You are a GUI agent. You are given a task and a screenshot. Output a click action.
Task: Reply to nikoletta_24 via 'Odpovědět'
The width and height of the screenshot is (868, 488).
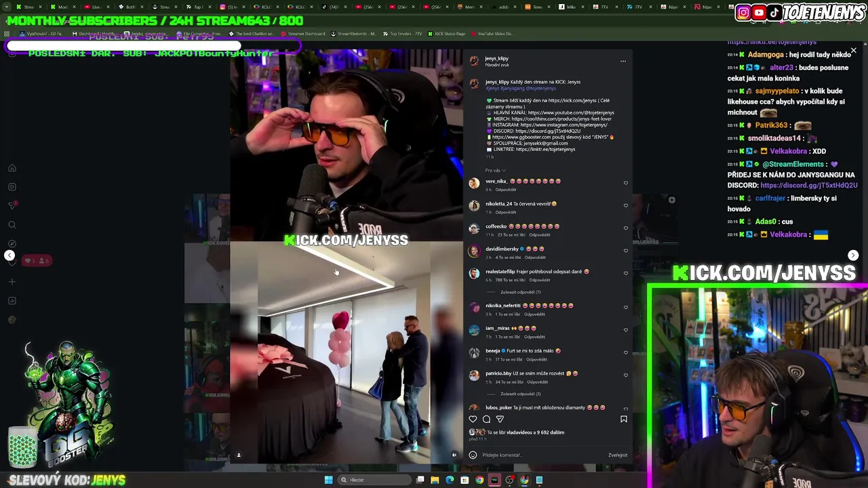click(505, 212)
